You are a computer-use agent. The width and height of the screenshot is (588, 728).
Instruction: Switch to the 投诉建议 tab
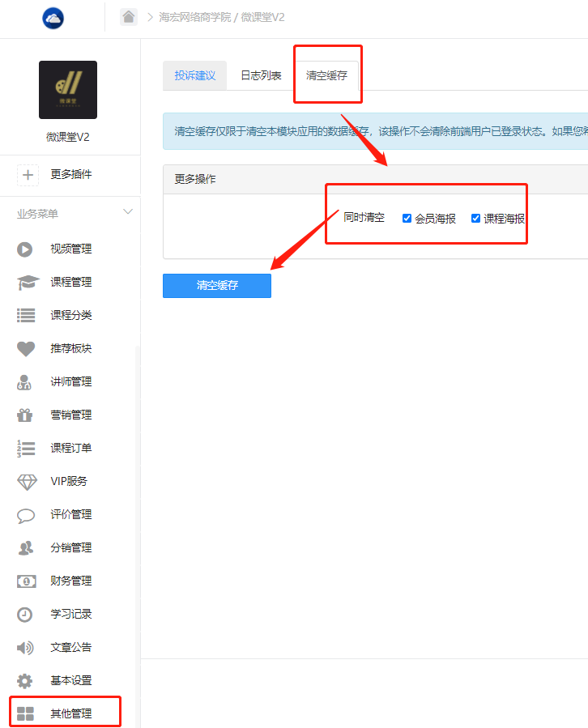tap(195, 75)
